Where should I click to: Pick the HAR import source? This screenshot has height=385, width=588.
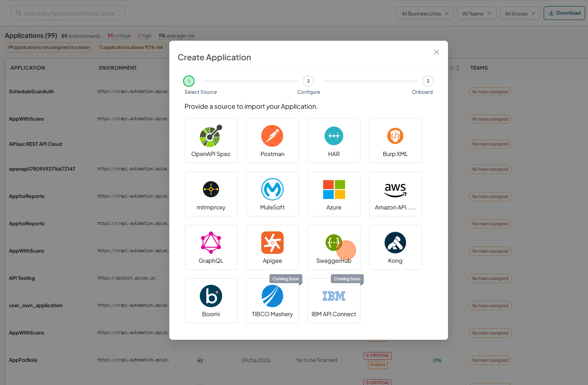coord(334,141)
